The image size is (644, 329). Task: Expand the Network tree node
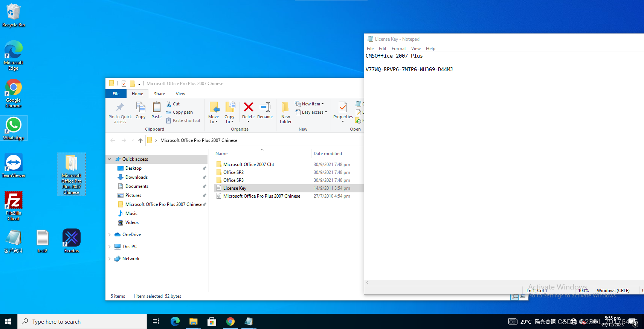click(110, 259)
